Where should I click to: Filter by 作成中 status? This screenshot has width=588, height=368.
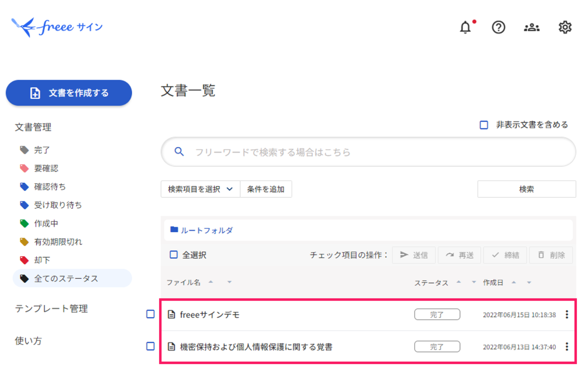click(x=46, y=224)
